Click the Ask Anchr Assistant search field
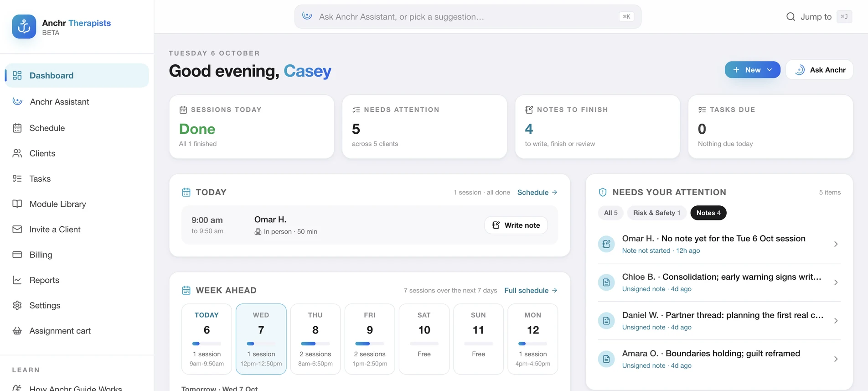868x391 pixels. click(468, 17)
